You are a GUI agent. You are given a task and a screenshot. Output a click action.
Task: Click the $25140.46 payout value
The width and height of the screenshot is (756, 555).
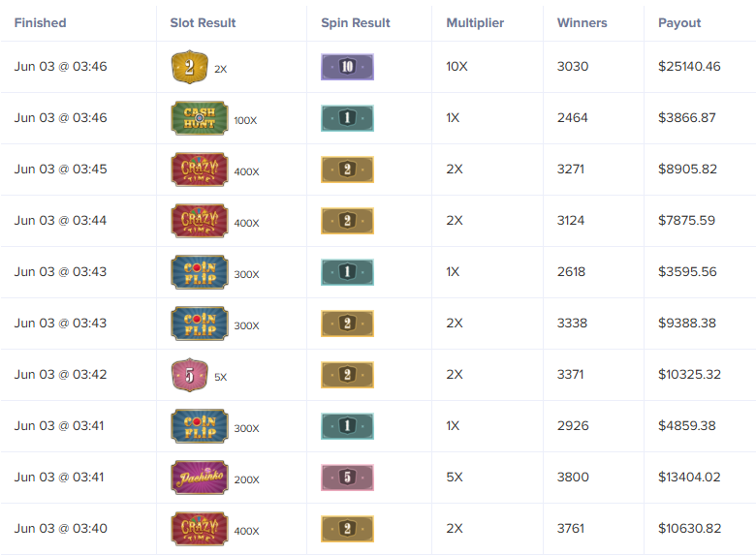[x=689, y=67]
